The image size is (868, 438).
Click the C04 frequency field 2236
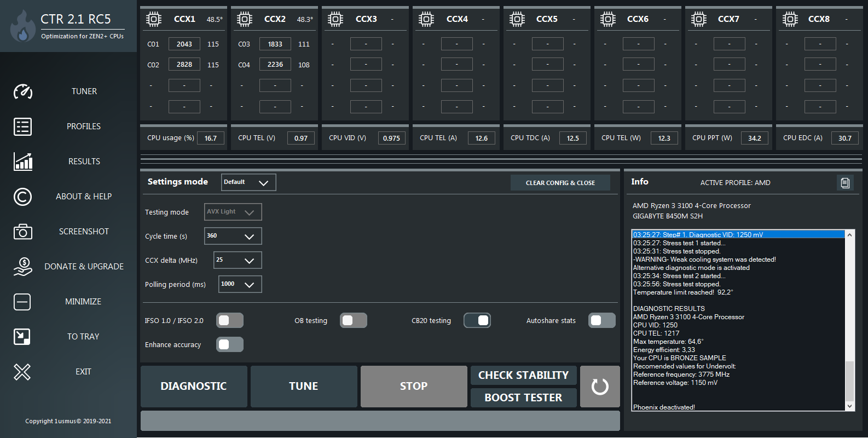275,65
